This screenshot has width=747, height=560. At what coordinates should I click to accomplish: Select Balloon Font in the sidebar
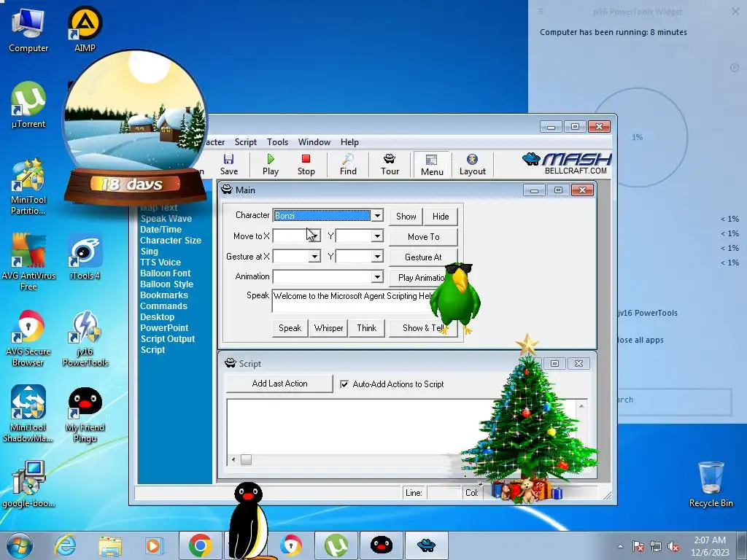(x=166, y=273)
